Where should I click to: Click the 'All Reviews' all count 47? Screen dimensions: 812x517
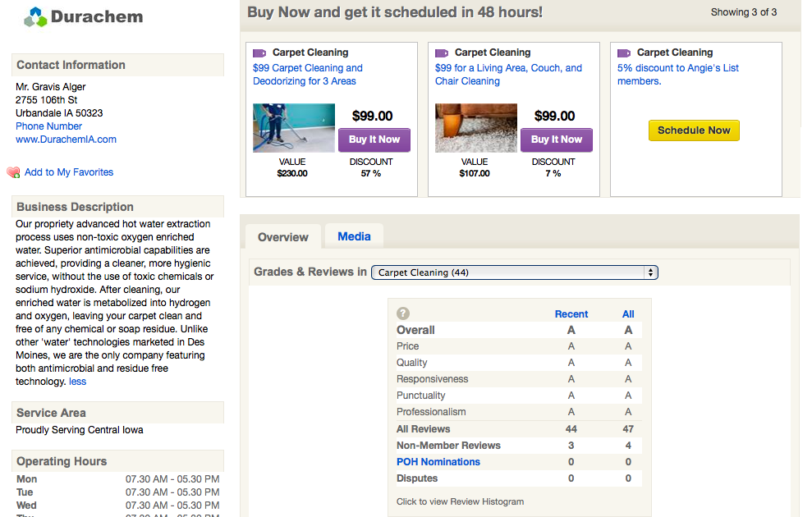click(x=628, y=429)
